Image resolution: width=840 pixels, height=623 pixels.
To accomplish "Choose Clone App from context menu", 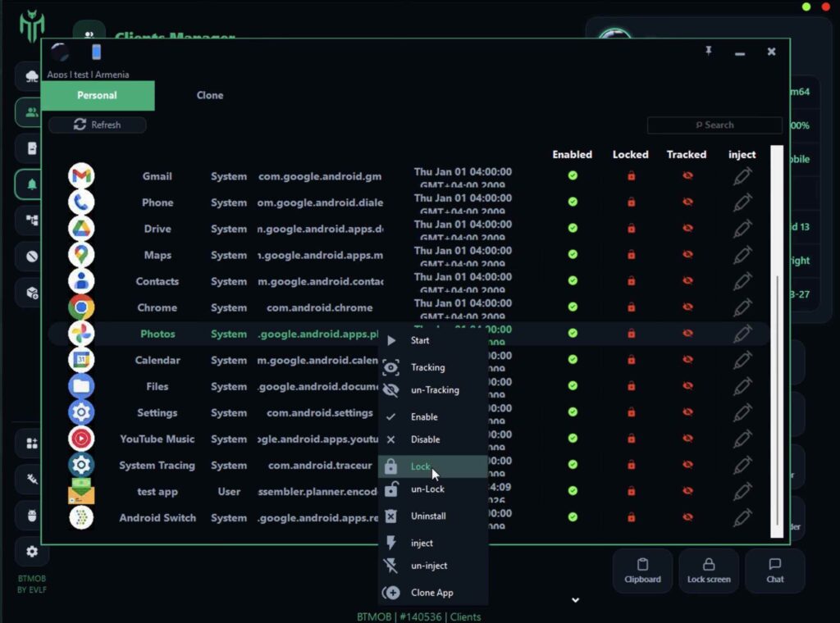I will [x=433, y=593].
